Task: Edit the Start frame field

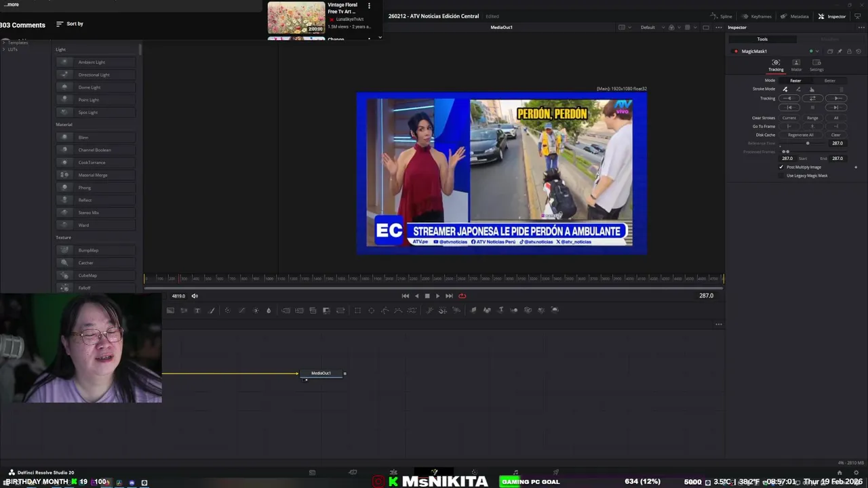Action: click(787, 159)
